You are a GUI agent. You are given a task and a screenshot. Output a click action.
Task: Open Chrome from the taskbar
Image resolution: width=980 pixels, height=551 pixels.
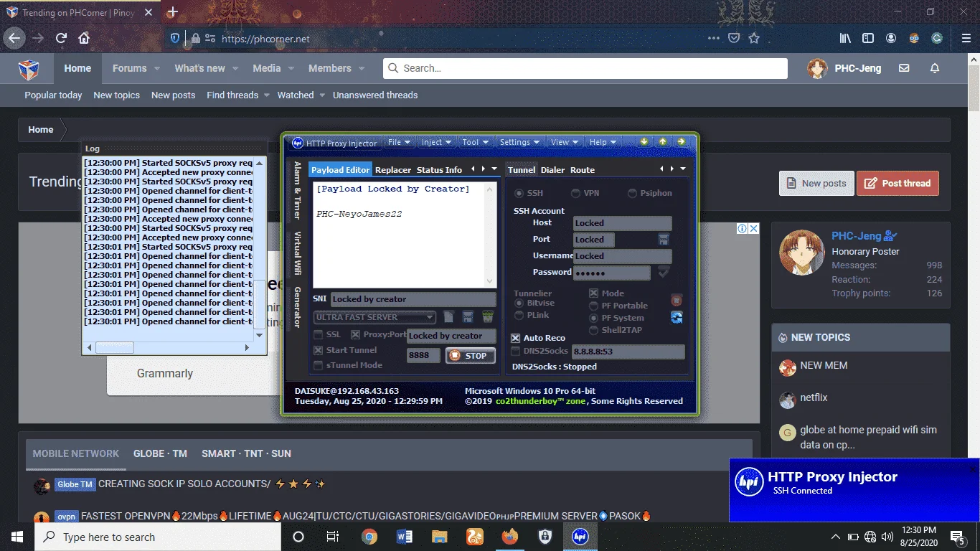(x=369, y=537)
